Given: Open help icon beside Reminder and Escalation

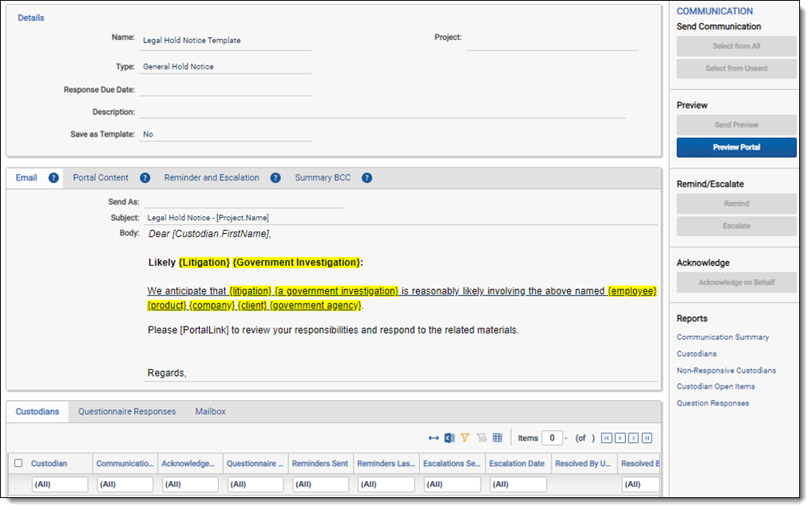Looking at the screenshot, I should (x=275, y=178).
